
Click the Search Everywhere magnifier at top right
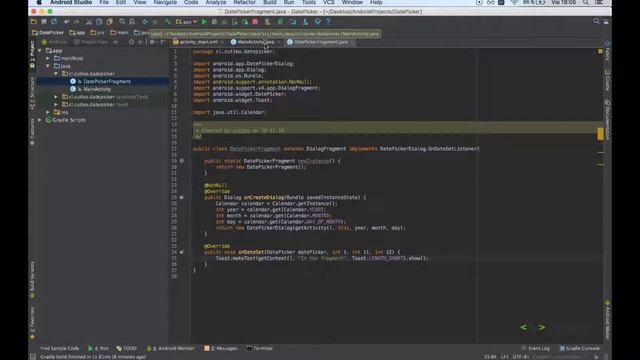tap(596, 21)
